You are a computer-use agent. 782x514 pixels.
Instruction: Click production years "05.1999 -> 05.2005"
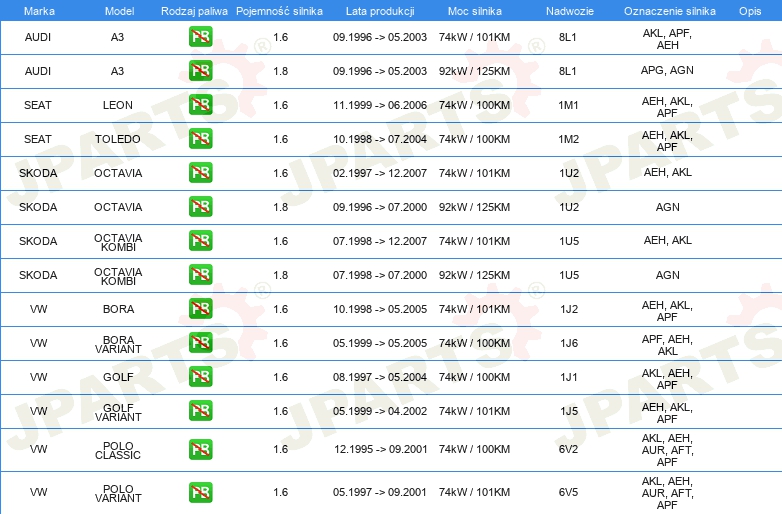point(380,343)
